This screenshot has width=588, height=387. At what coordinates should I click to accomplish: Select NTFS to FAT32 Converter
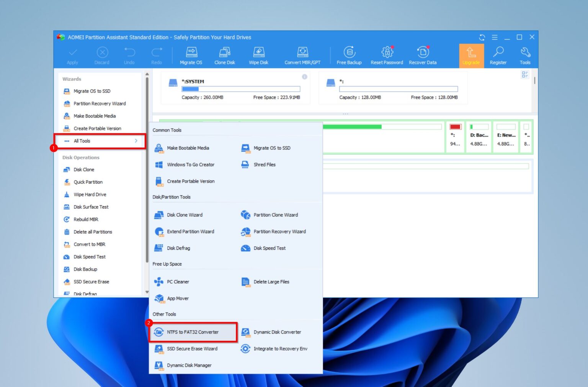pyautogui.click(x=192, y=332)
